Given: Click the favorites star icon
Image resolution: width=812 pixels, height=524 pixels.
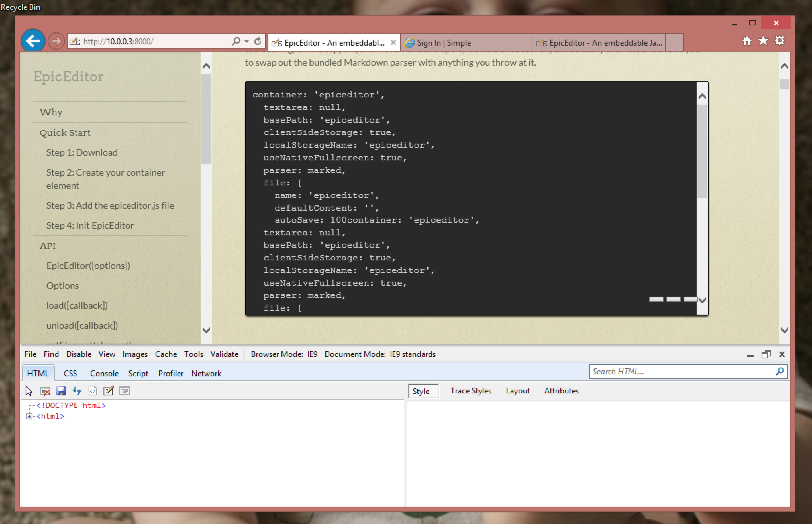Looking at the screenshot, I should point(763,41).
